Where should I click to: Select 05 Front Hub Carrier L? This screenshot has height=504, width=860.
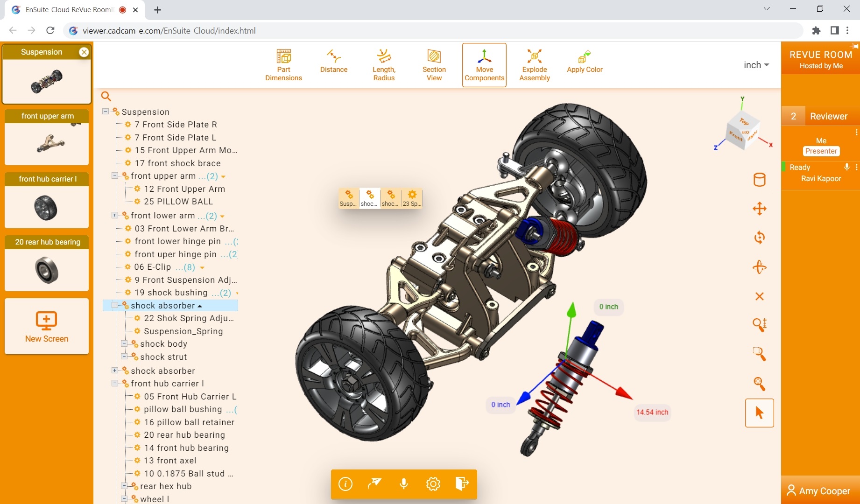[190, 397]
